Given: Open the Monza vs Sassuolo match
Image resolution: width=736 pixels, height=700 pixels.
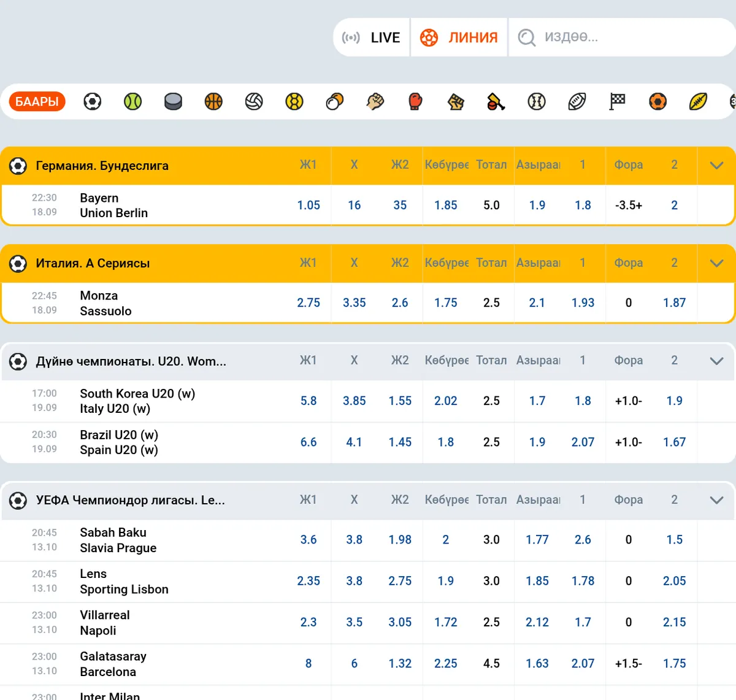Looking at the screenshot, I should coord(105,303).
